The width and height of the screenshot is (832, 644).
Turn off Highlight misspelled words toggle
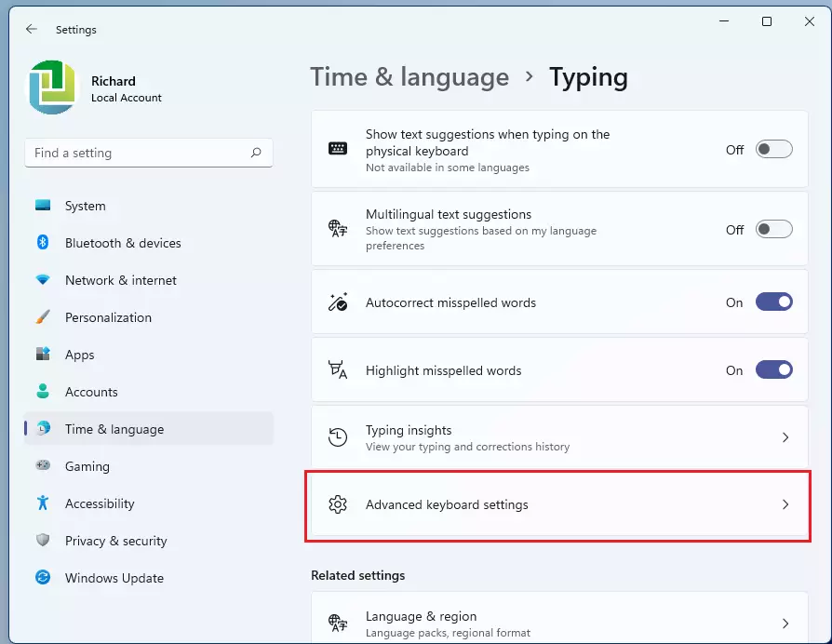pos(773,369)
